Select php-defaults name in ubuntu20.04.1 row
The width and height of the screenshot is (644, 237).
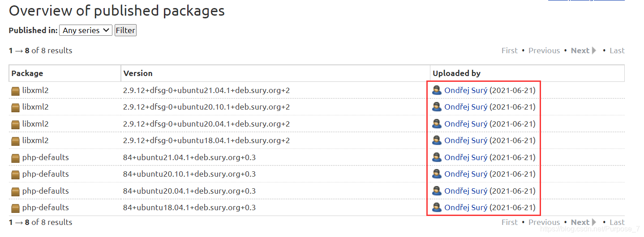46,191
